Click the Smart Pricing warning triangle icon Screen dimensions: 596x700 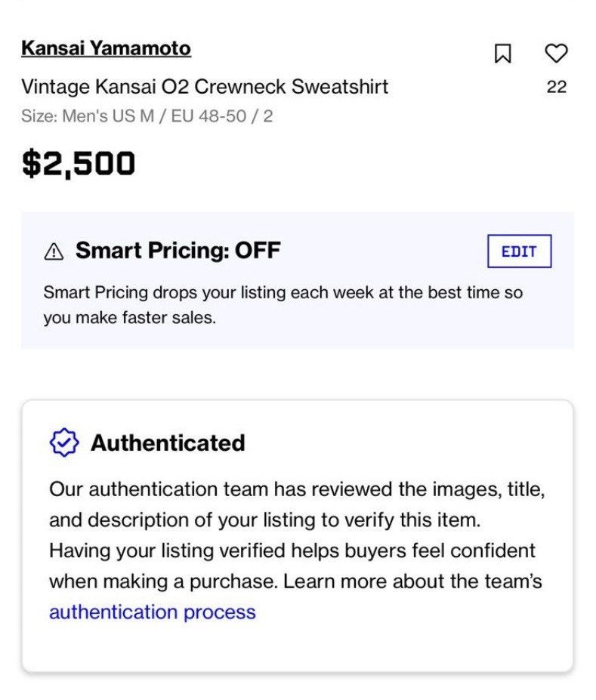click(x=54, y=251)
